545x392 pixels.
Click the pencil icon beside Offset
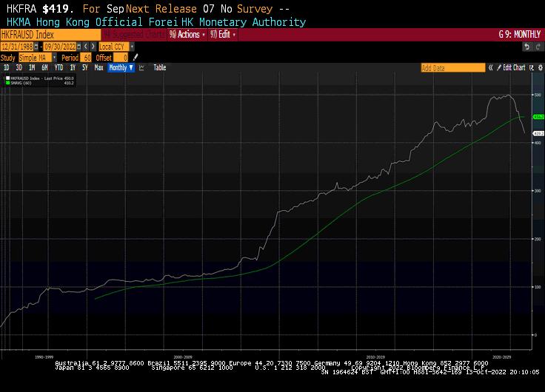coord(136,57)
